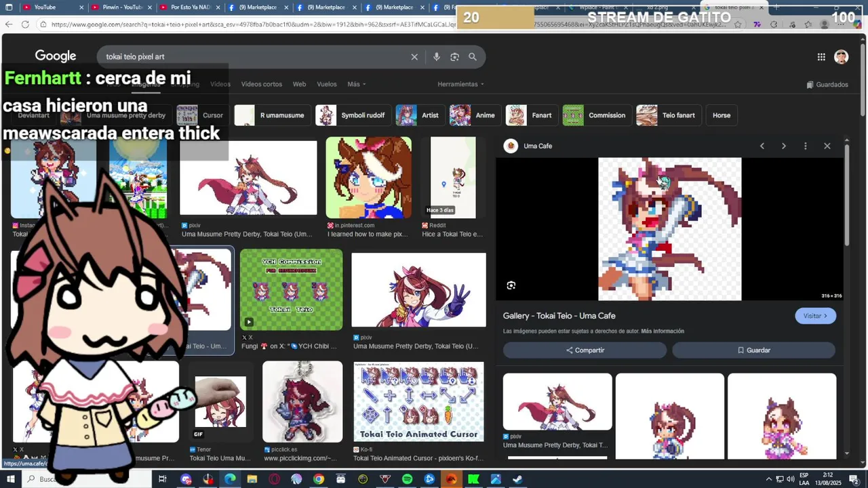This screenshot has height=488, width=868.
Task: Start voice search with microphone icon
Action: 437,57
